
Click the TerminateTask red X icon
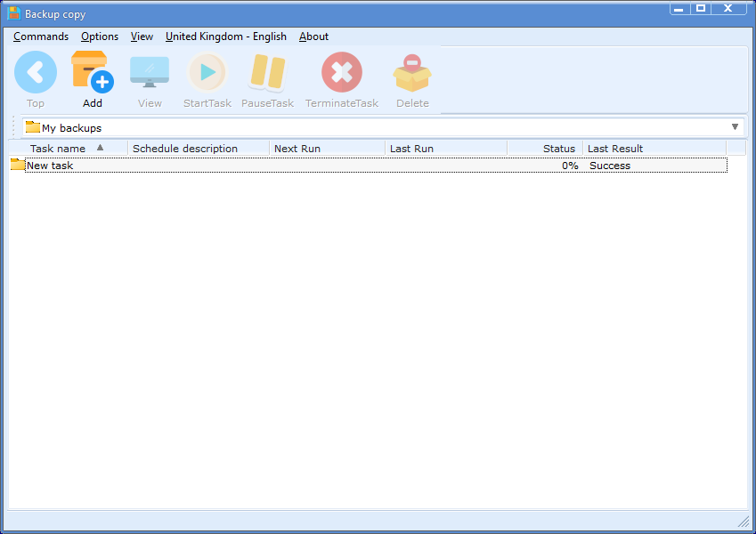click(x=342, y=73)
